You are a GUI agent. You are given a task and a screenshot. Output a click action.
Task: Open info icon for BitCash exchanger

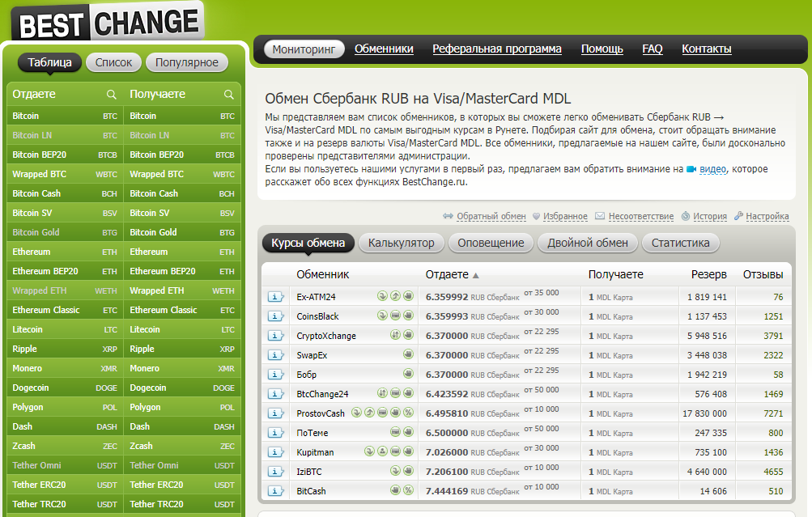(x=275, y=491)
